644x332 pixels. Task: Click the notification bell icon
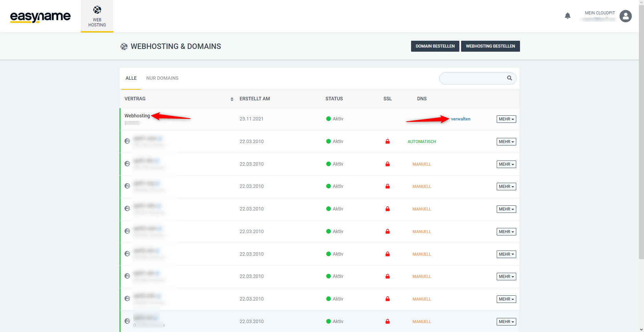tap(568, 16)
